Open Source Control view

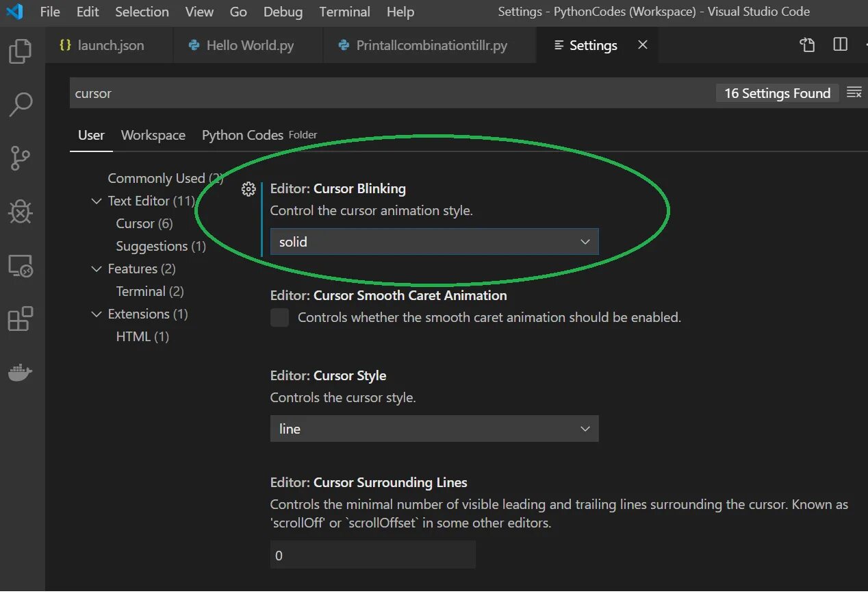[21, 158]
